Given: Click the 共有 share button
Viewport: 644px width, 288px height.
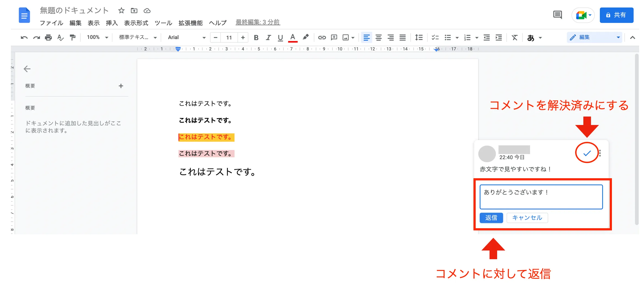Looking at the screenshot, I should point(617,15).
